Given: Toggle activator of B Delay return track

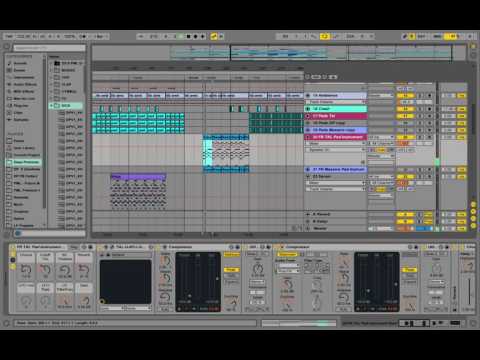Looking at the screenshot, I should pos(405,221).
